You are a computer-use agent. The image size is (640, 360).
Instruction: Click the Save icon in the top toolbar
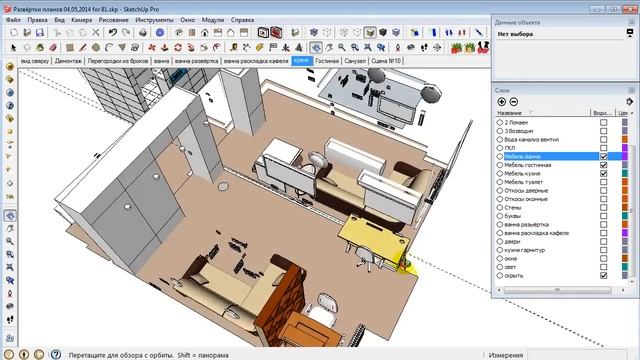pyautogui.click(x=40, y=33)
